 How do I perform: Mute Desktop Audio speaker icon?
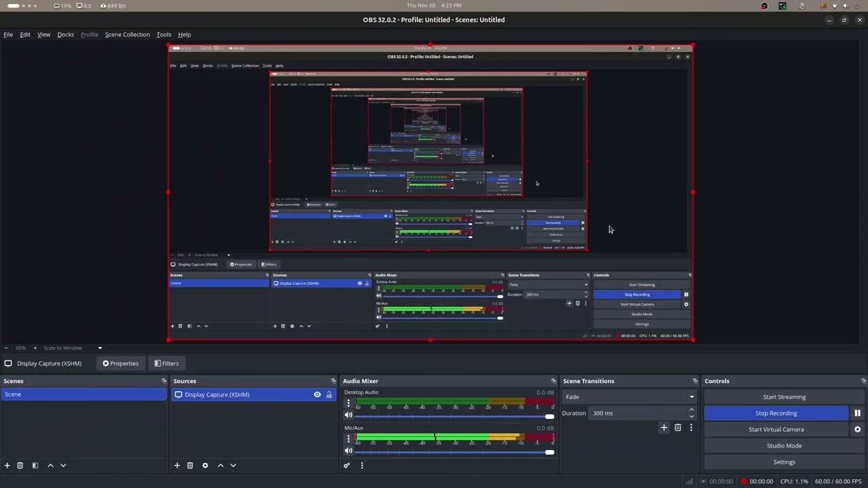[x=349, y=415]
